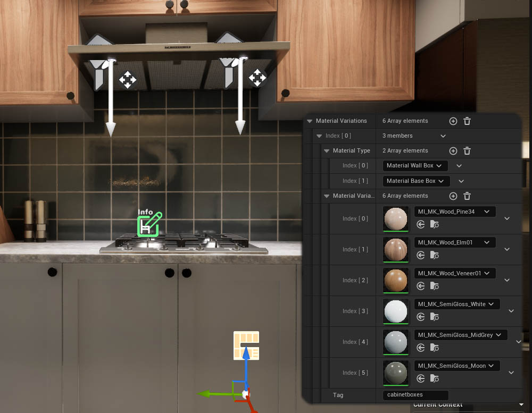
Task: Browse to MI_MK_Wood_Pine34 in Content Browser
Action: (435, 224)
